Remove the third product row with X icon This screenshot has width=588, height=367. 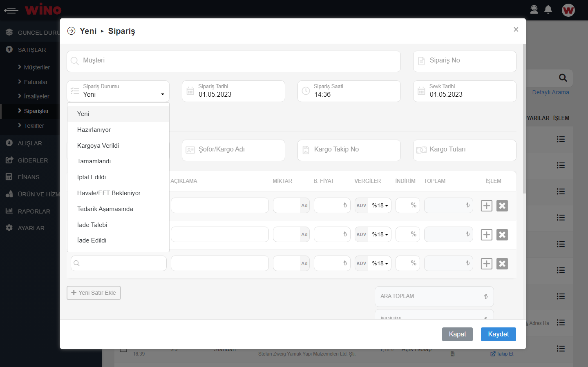pyautogui.click(x=502, y=264)
